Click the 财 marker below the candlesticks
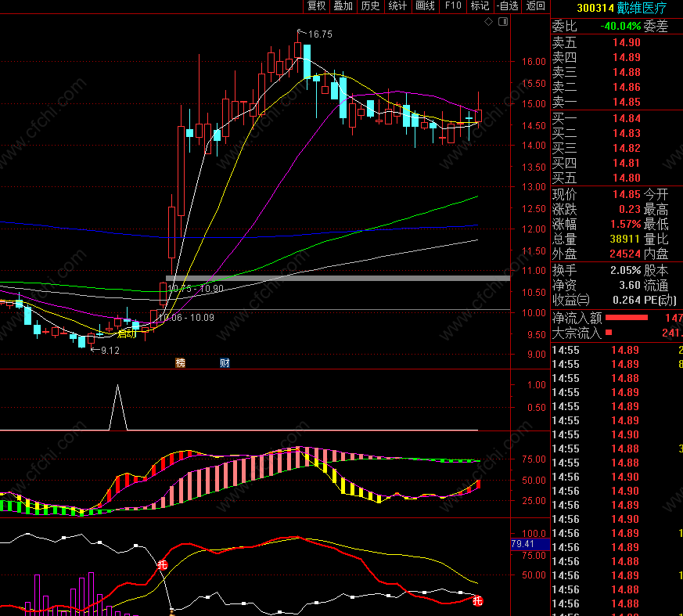The width and height of the screenshot is (683, 616). [x=225, y=363]
